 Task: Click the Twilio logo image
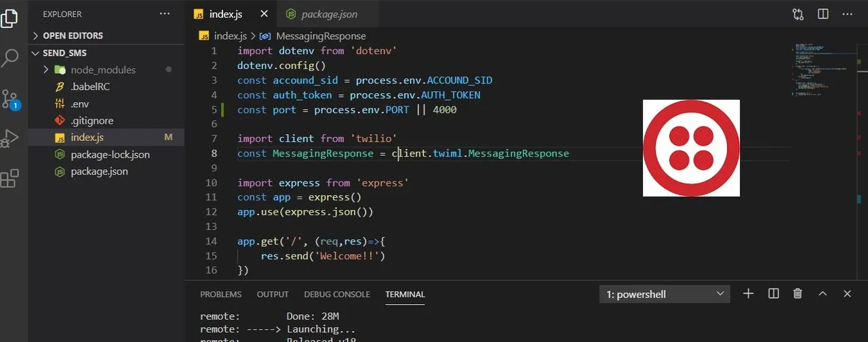(x=691, y=148)
